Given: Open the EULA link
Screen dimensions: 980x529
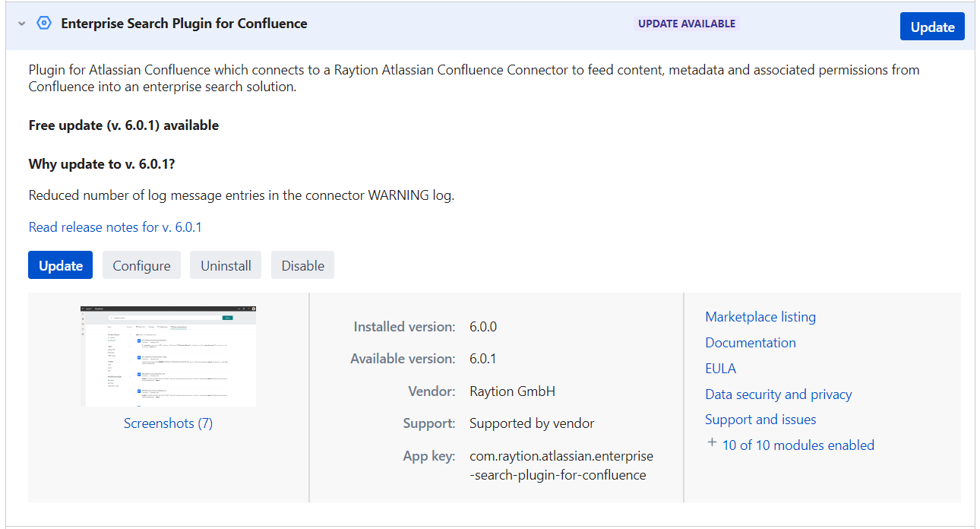Looking at the screenshot, I should [x=720, y=368].
